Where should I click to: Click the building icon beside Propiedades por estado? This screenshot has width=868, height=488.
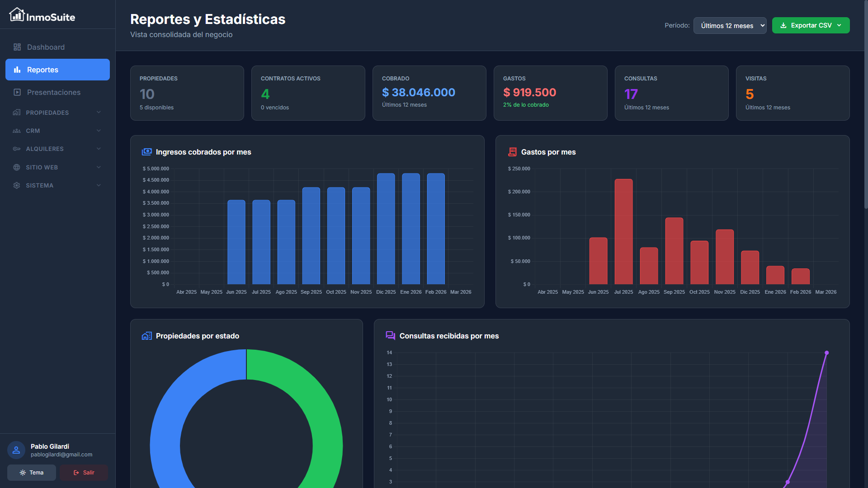point(147,336)
